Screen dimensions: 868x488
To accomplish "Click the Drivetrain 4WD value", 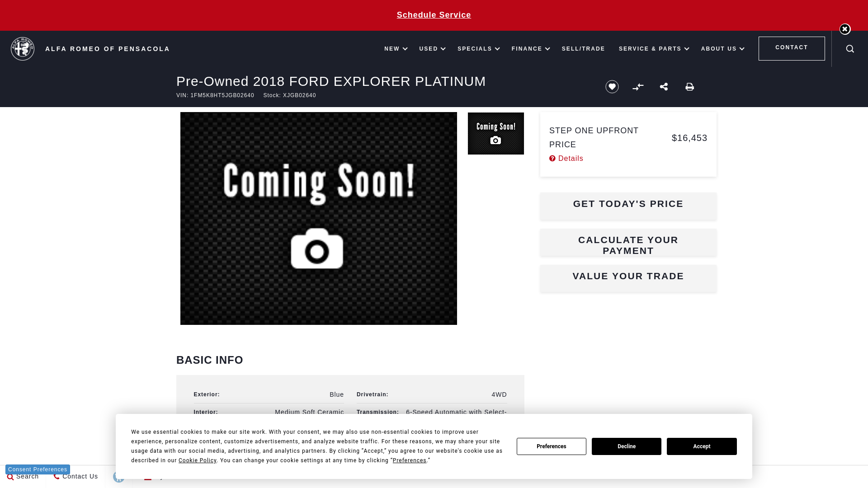I will [499, 394].
